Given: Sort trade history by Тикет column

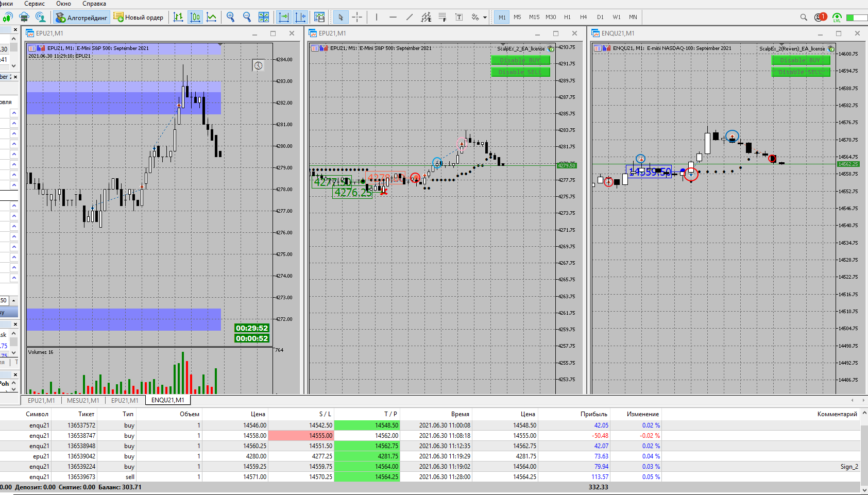Looking at the screenshot, I should [86, 414].
